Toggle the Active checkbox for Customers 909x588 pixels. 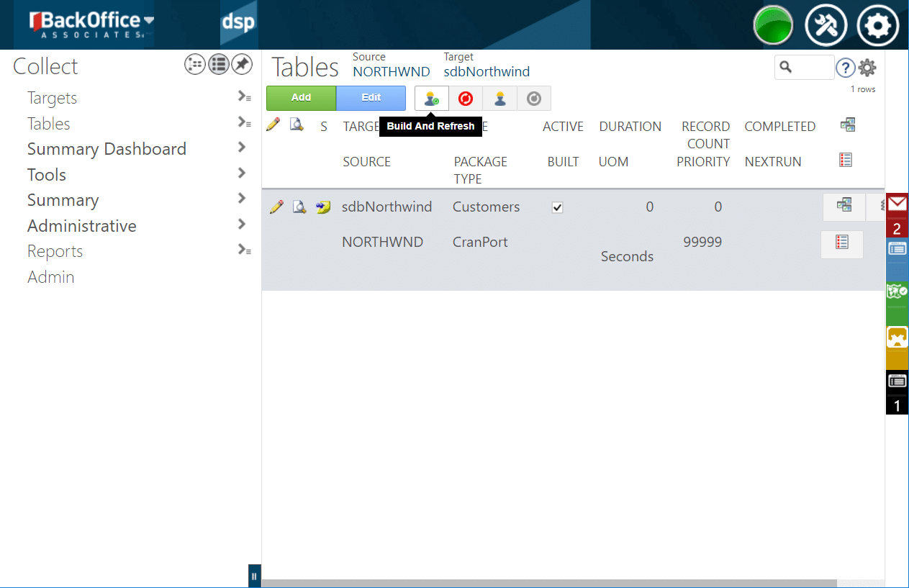(557, 207)
